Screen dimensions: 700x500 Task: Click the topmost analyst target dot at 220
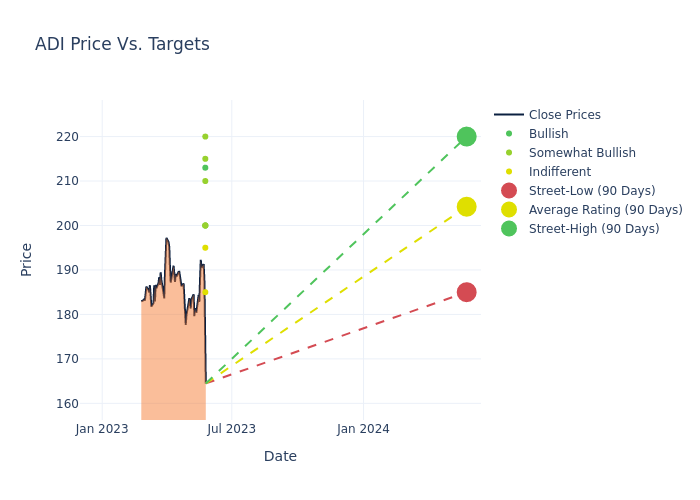[x=205, y=136]
